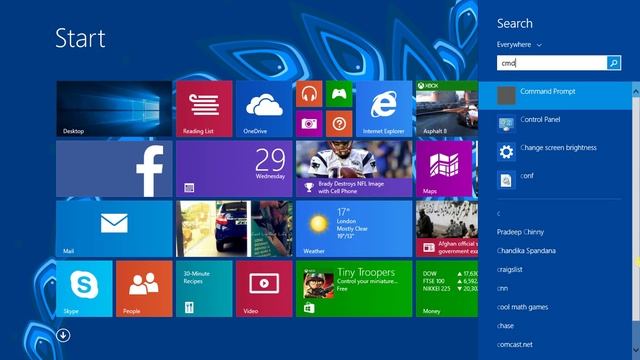
Task: Select the comcast.net search suggestion
Action: coord(515,344)
